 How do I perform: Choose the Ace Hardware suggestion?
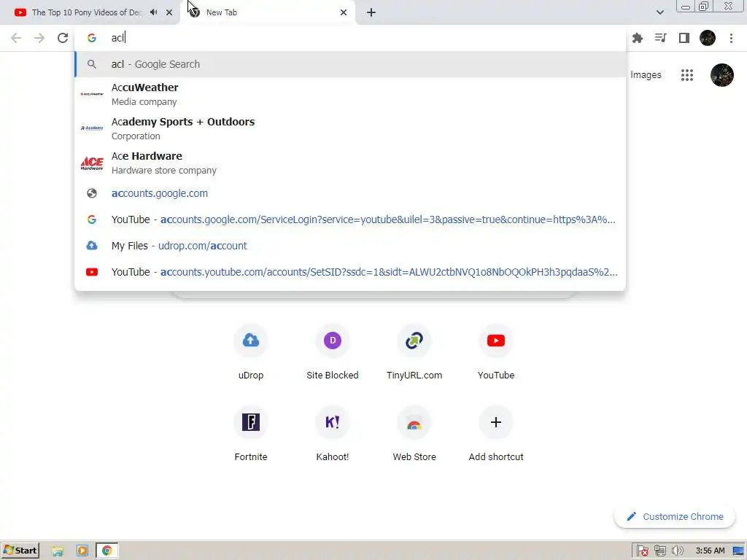(x=350, y=163)
